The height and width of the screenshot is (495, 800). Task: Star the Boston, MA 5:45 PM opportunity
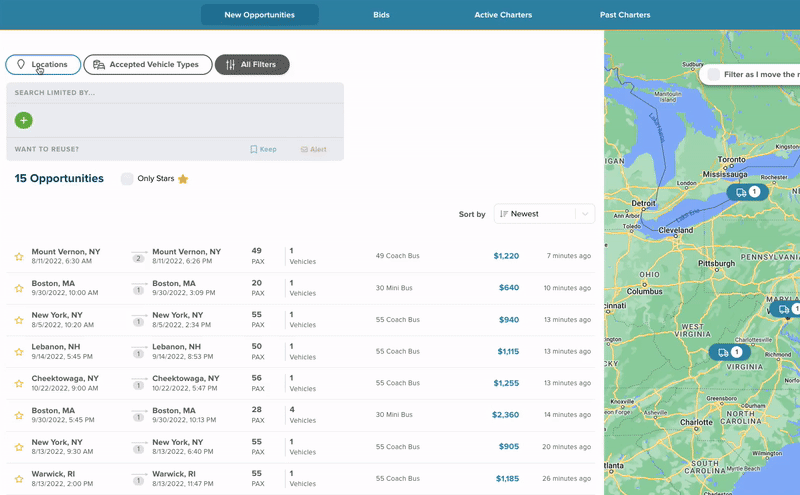click(19, 415)
